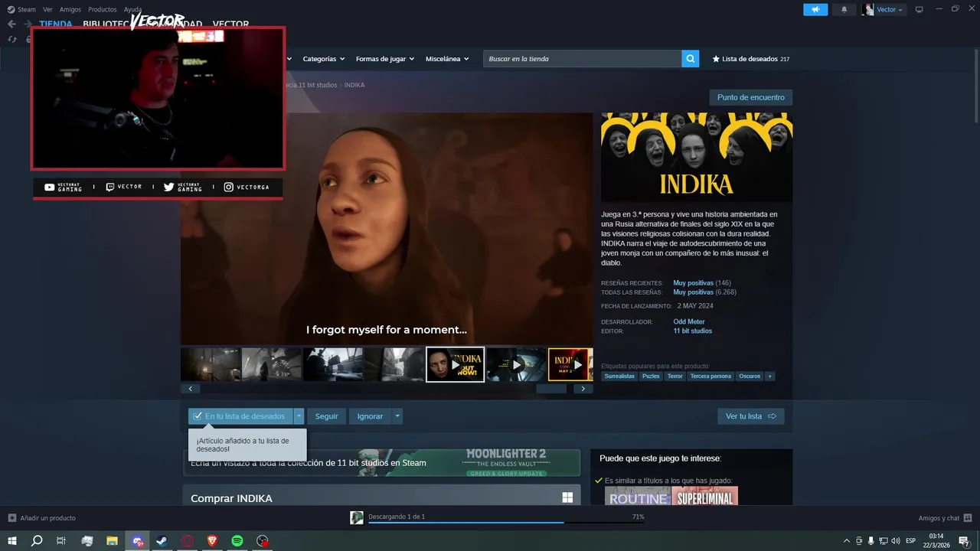Open Amigos y chat panel

tap(945, 518)
